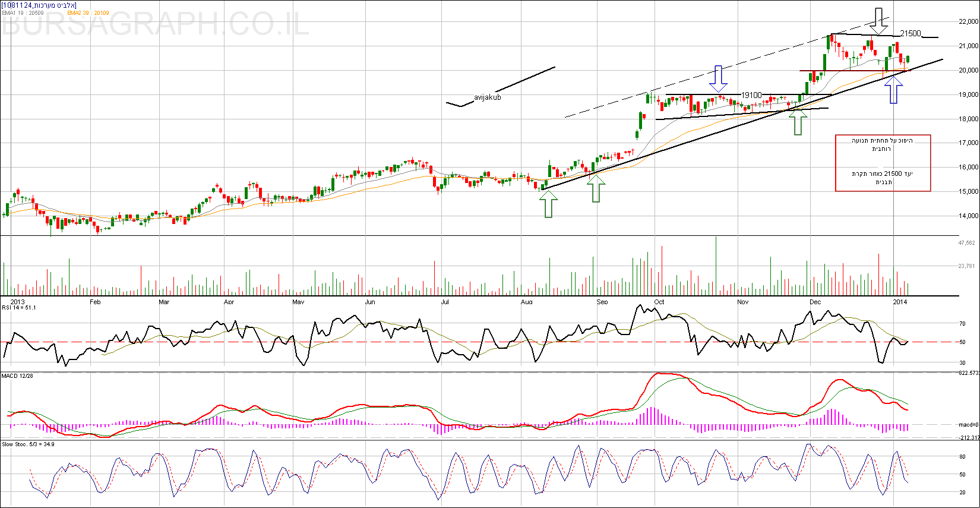Click the Dec month label

pyautogui.click(x=815, y=302)
